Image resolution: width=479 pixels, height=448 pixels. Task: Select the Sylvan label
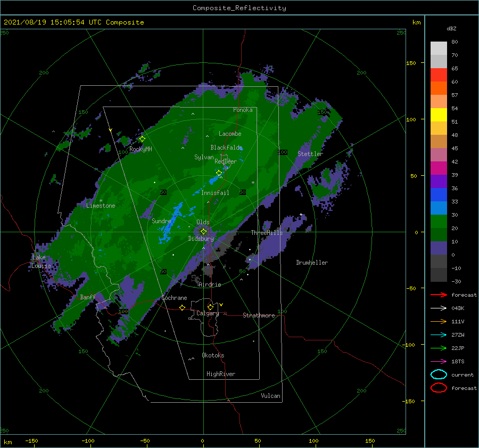pyautogui.click(x=204, y=157)
